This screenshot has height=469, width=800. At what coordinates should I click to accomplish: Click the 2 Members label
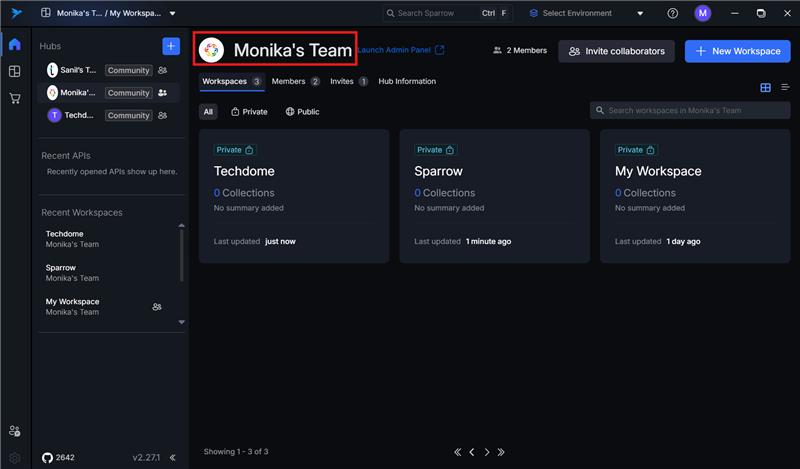point(520,50)
